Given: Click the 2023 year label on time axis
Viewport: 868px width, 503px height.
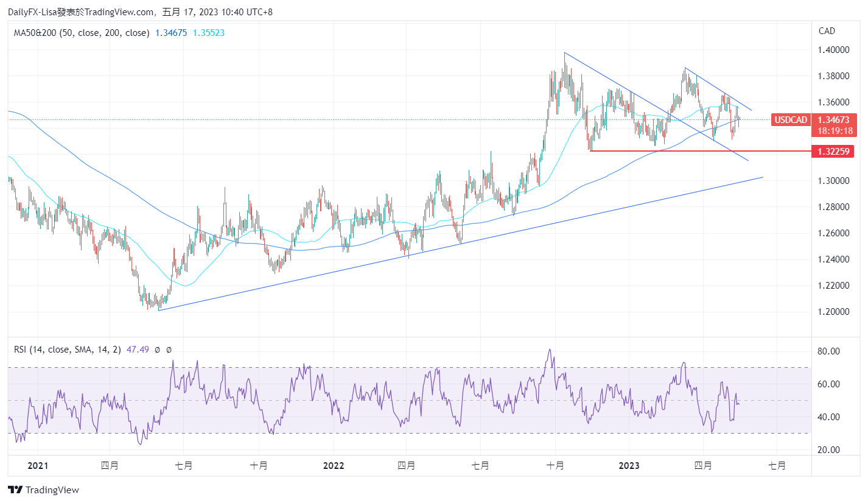Looking at the screenshot, I should (x=629, y=466).
